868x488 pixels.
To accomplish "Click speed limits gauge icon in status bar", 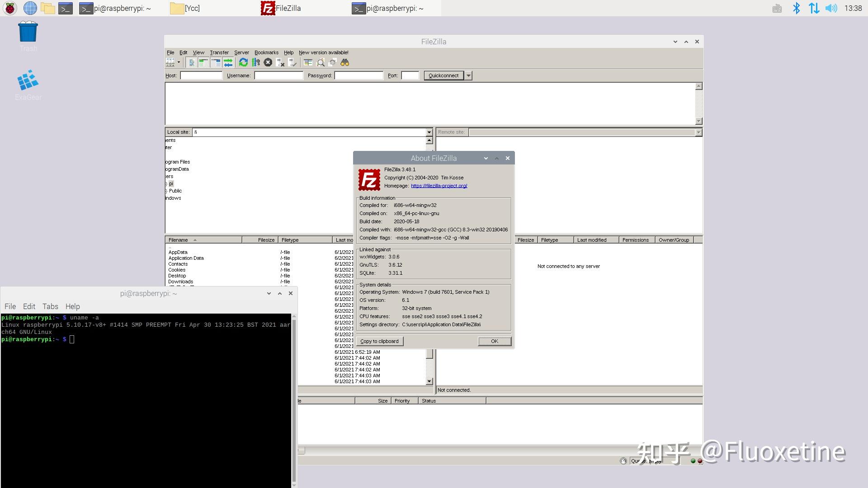I will [x=623, y=461].
